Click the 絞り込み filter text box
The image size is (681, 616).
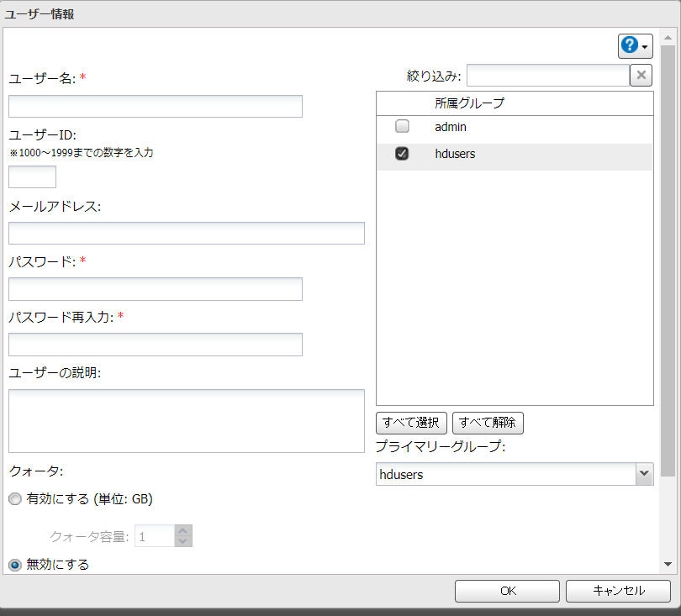tap(547, 76)
